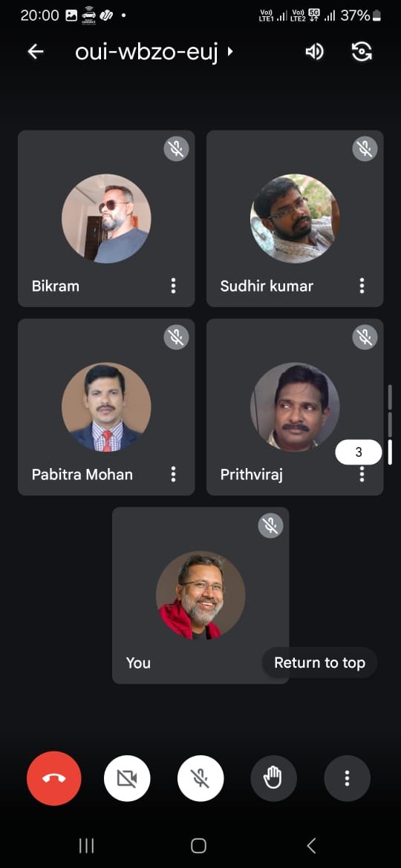Viewport: 401px width, 868px height.
Task: Tap the Android home navigation button
Action: tap(198, 845)
